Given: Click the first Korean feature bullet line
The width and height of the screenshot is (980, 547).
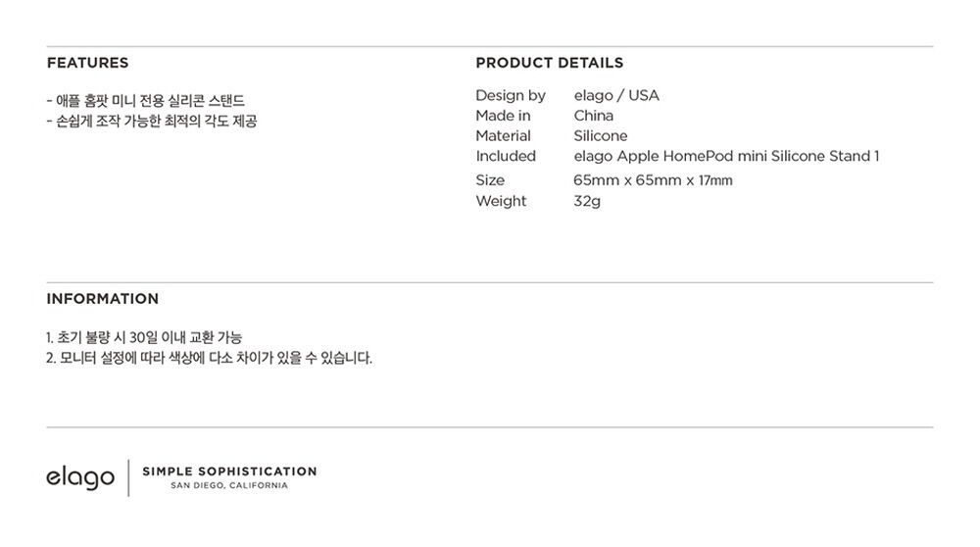Looking at the screenshot, I should 146,101.
